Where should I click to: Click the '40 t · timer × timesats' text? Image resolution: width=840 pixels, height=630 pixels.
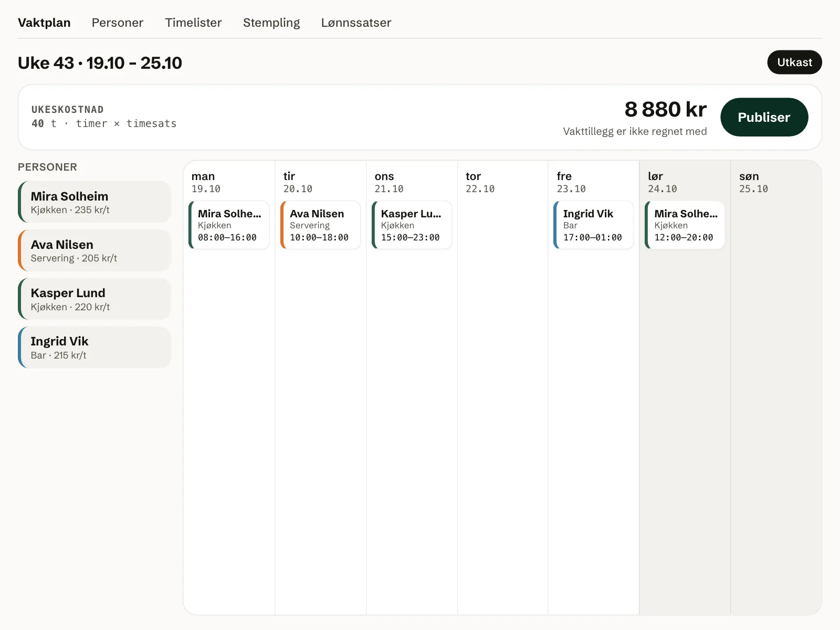click(x=104, y=123)
